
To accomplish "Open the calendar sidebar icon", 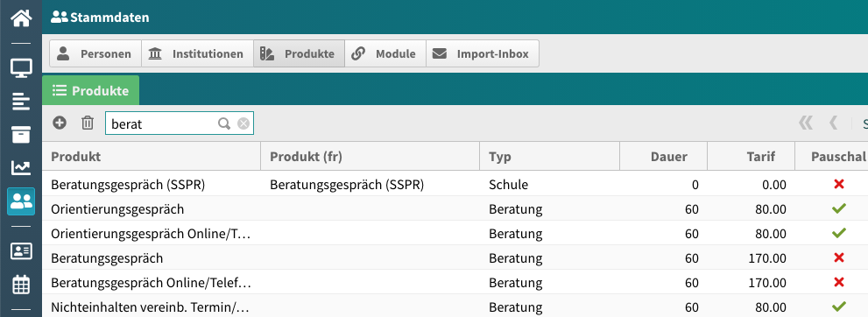I will [21, 285].
